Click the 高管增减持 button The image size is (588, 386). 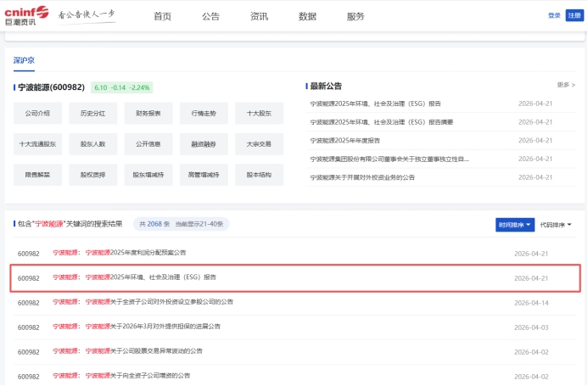click(x=204, y=175)
